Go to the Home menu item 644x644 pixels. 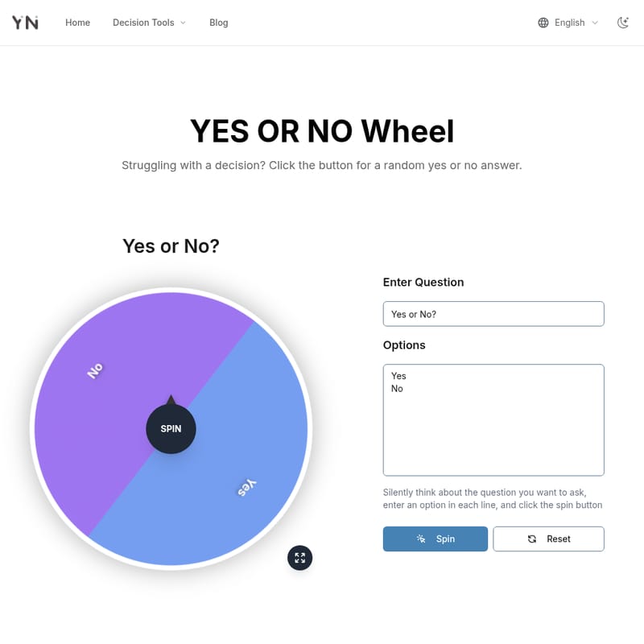click(77, 23)
